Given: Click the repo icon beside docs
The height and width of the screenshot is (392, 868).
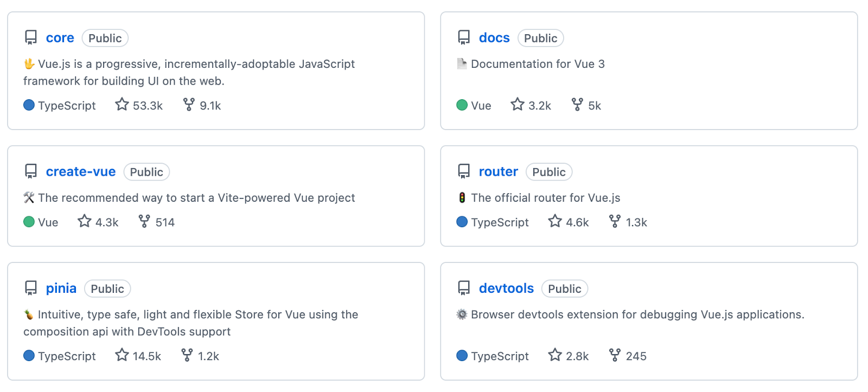Looking at the screenshot, I should 464,37.
